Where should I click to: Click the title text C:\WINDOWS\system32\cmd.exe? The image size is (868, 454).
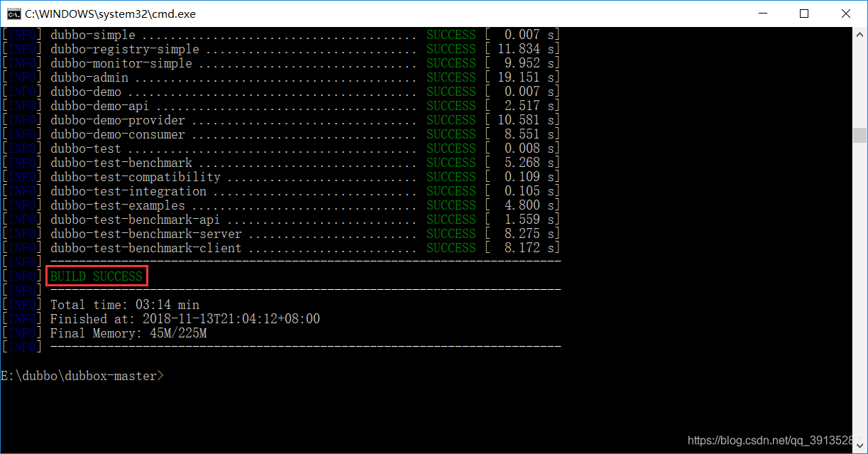click(110, 13)
